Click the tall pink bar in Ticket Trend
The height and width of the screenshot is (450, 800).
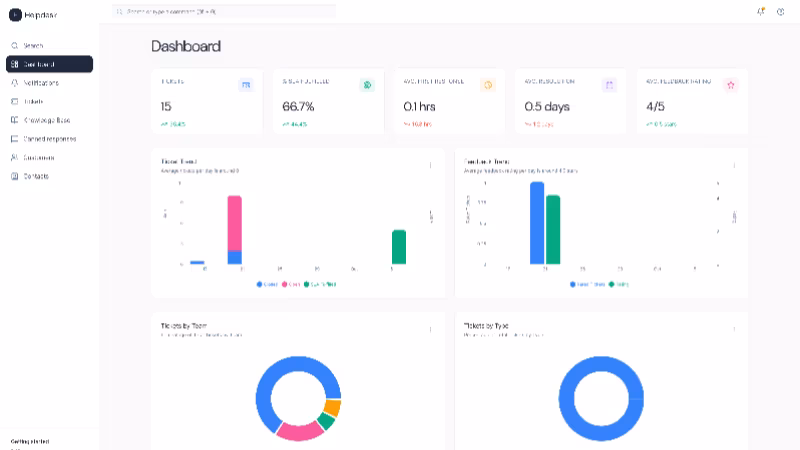tap(235, 223)
